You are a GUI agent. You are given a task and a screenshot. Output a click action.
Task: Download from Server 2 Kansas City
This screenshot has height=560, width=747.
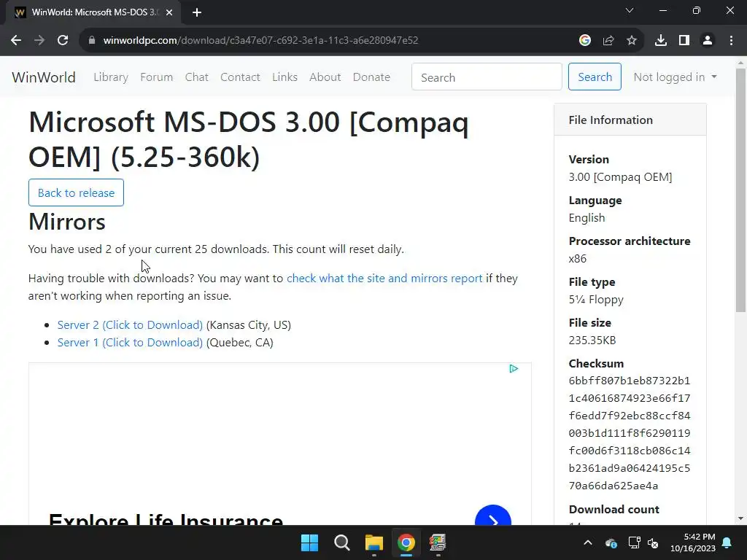[x=130, y=324]
